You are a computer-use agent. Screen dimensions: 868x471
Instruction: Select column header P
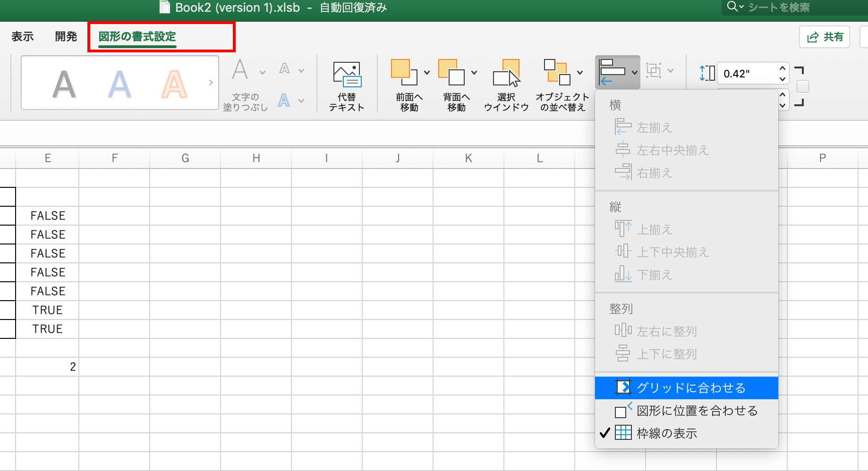pyautogui.click(x=823, y=158)
